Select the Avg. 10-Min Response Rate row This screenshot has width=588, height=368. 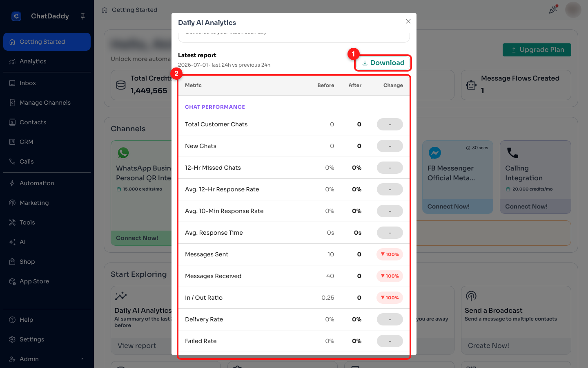(294, 211)
